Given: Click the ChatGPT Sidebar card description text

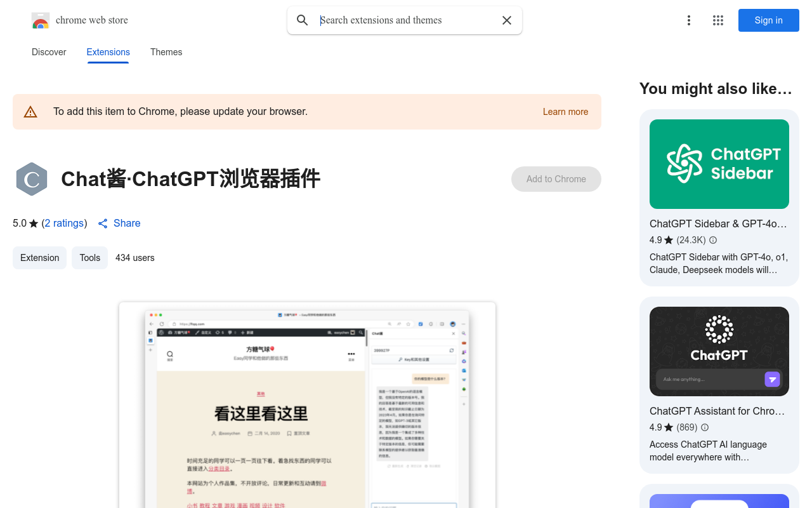Looking at the screenshot, I should 719,264.
